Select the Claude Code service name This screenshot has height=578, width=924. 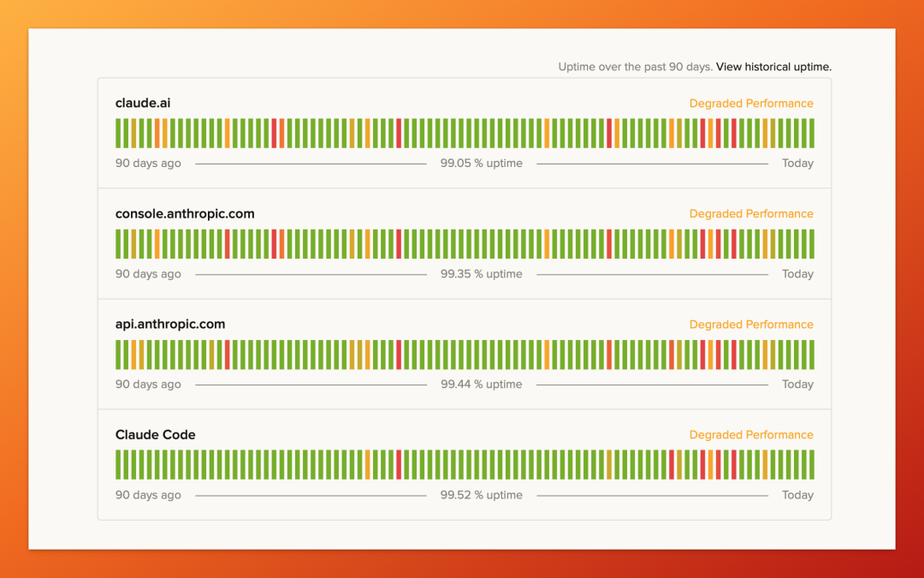(156, 435)
